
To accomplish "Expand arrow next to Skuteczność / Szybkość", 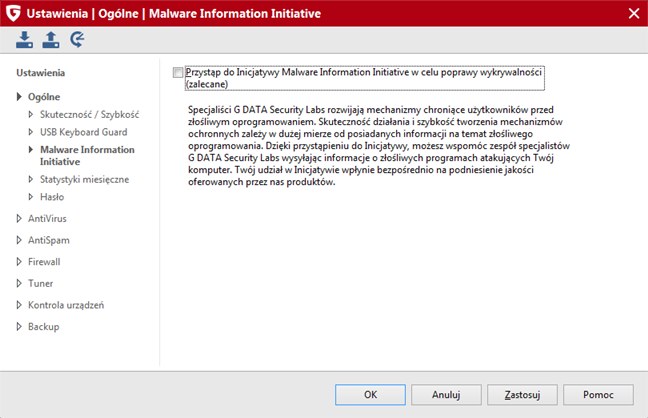I will coord(31,115).
